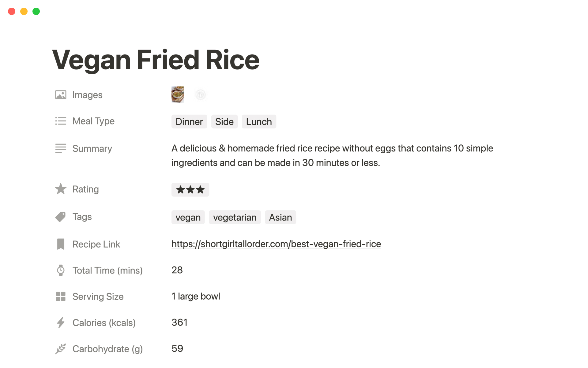588x368 pixels.
Task: Click the Lunch meal type tag
Action: (x=259, y=122)
